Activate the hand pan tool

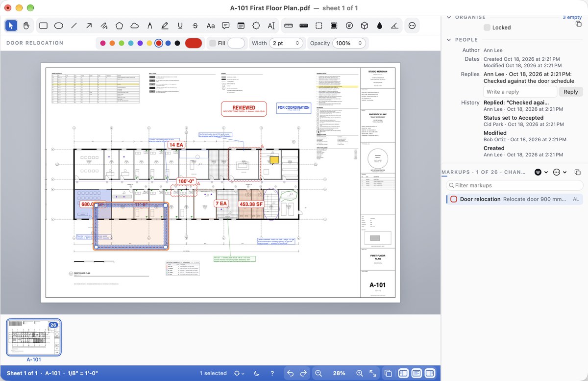point(26,25)
